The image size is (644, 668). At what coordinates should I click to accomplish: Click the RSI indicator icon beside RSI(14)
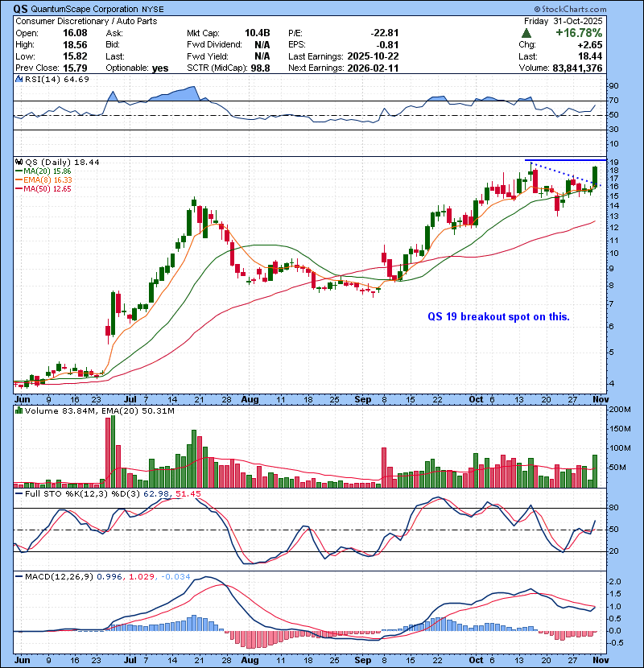click(x=19, y=79)
